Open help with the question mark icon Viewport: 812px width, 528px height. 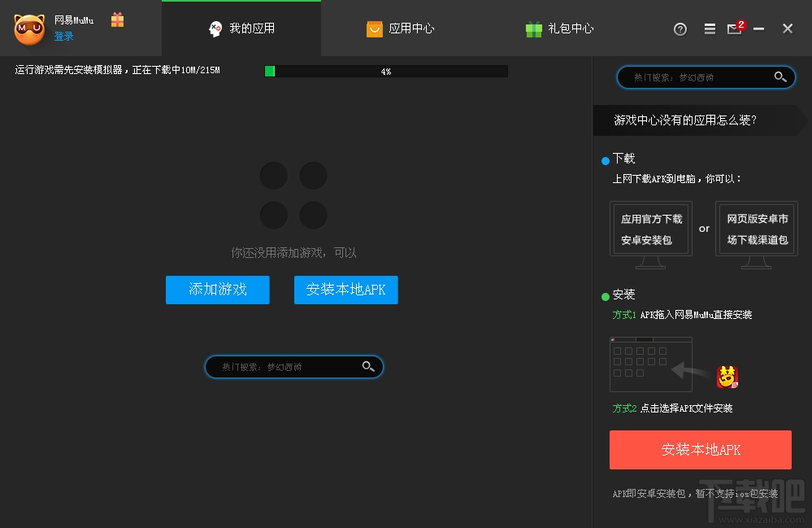click(x=680, y=28)
